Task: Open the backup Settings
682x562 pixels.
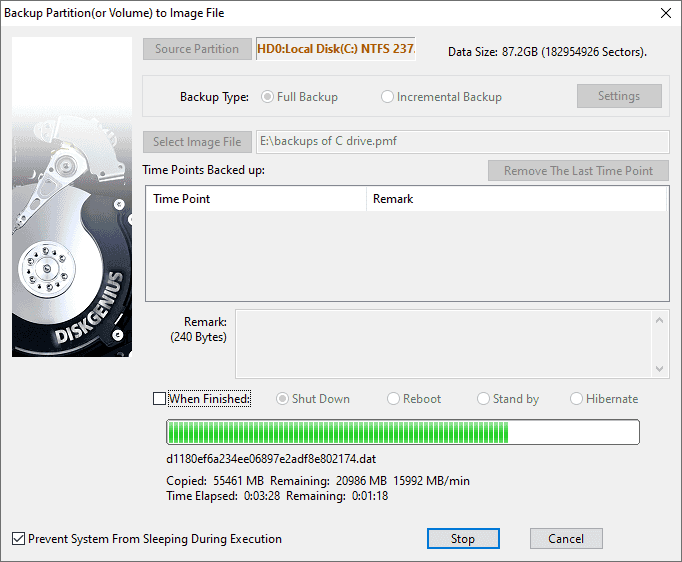Action: tap(618, 96)
